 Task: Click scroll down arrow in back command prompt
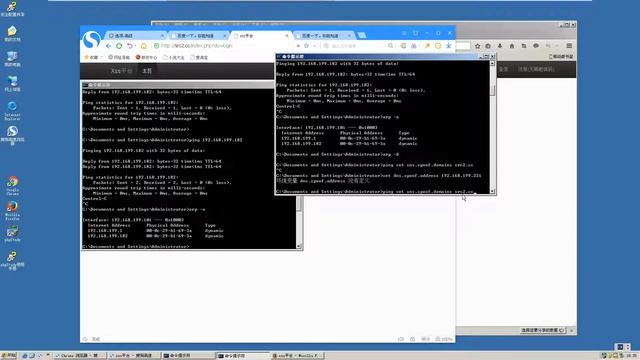point(299,246)
